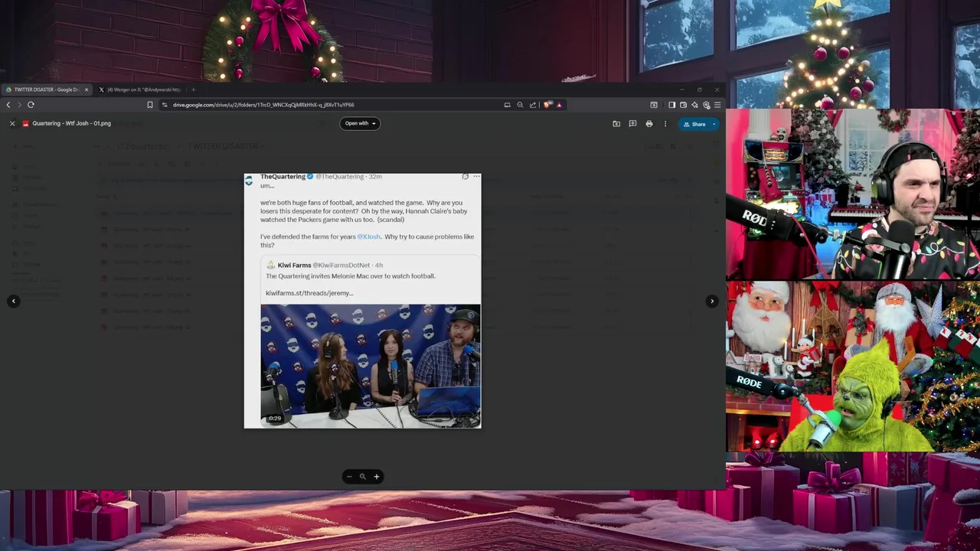Screen dimensions: 980x551
Task: Open Brave VPN shield icon
Action: (x=706, y=105)
